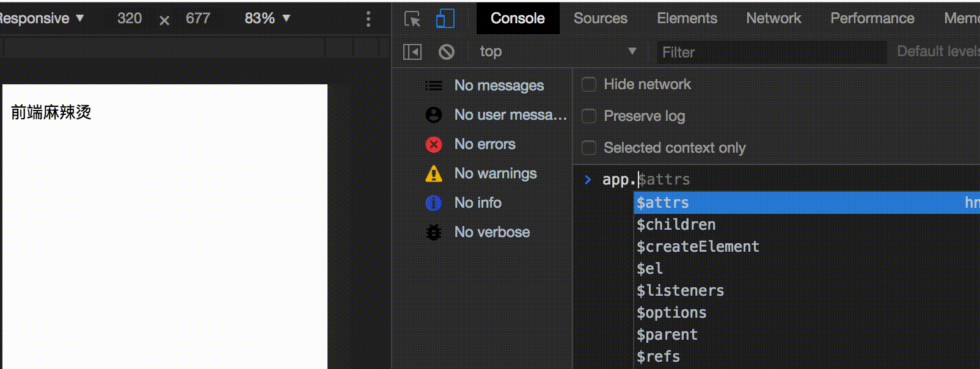
Task: Pick the $createElement autocomplete suggestion
Action: tap(698, 247)
